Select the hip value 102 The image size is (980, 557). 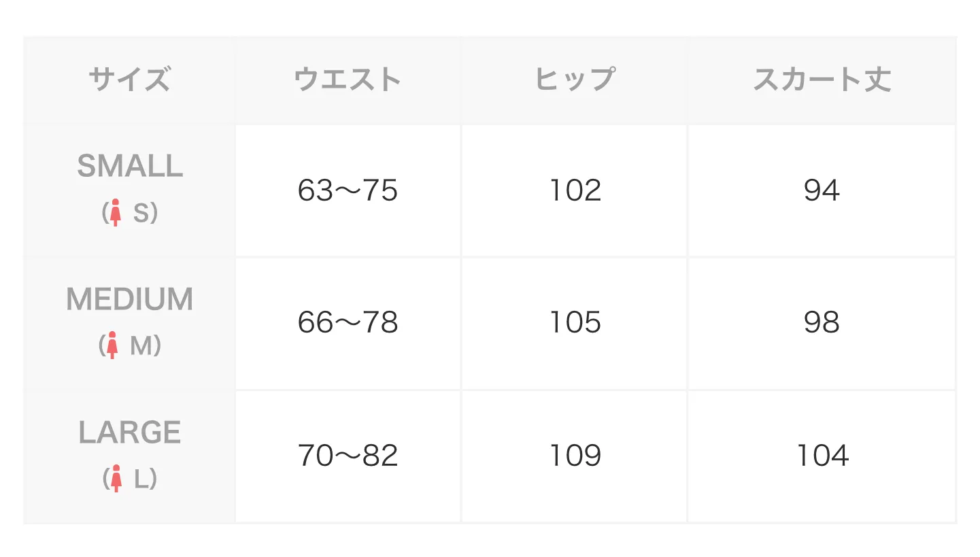[575, 190]
